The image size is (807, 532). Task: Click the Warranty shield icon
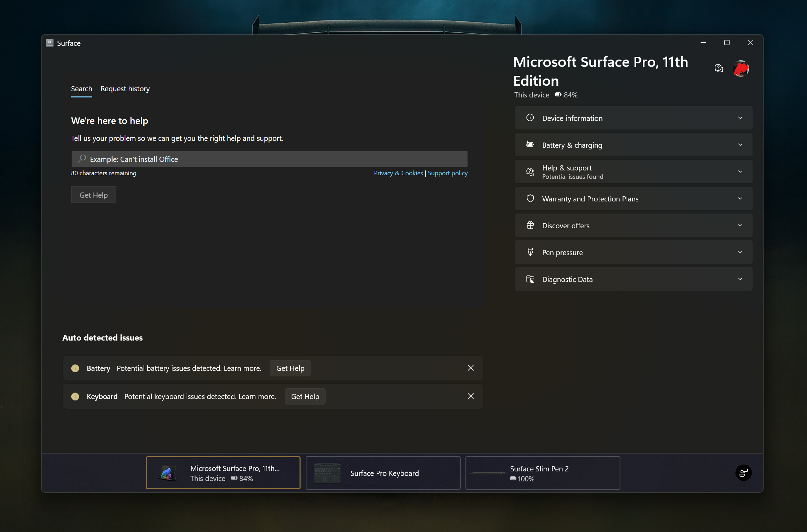(530, 198)
